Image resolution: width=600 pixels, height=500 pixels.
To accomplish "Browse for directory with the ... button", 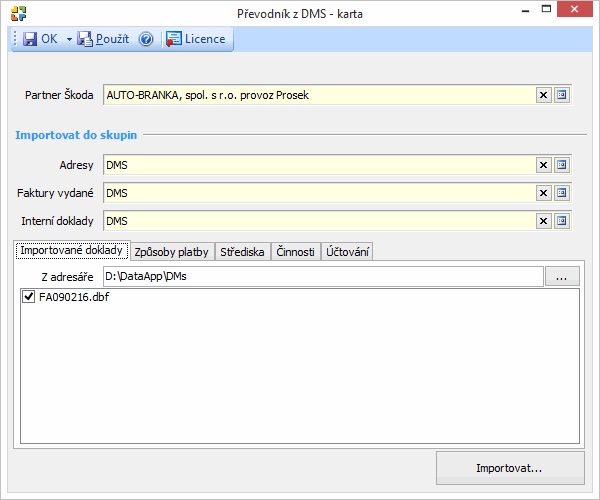I will [562, 277].
